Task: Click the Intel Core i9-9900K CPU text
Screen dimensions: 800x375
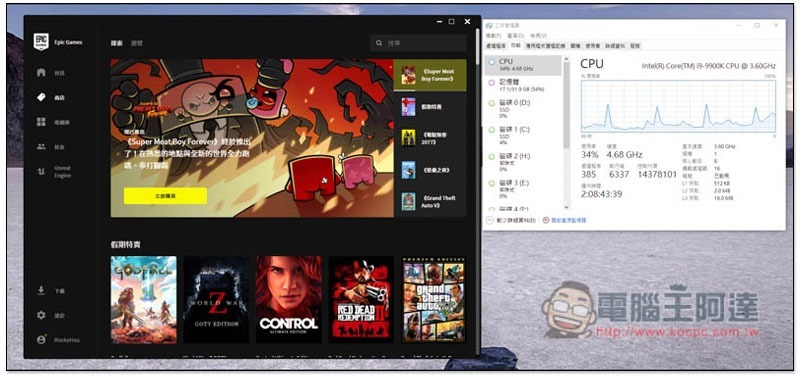Action: click(x=708, y=66)
